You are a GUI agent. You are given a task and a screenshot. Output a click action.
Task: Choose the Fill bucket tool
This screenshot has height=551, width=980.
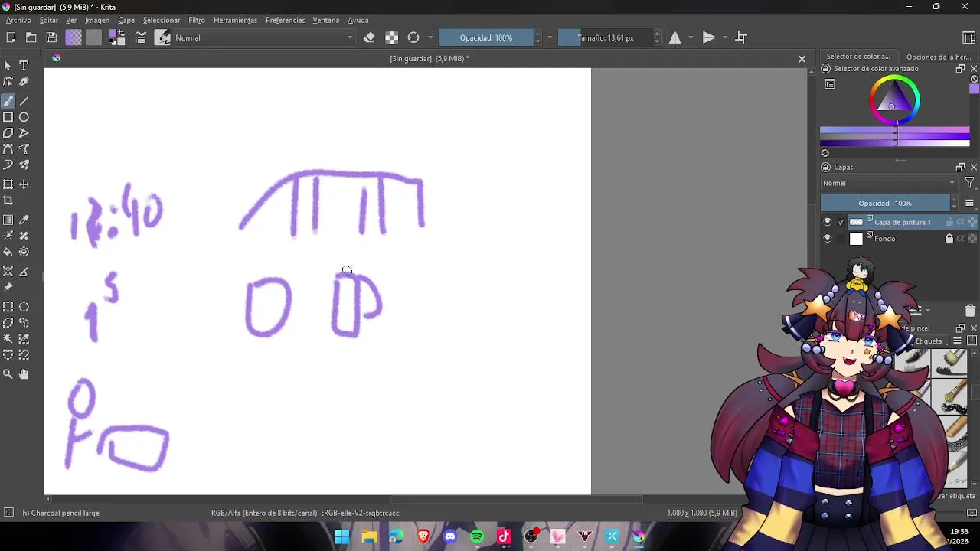click(8, 252)
